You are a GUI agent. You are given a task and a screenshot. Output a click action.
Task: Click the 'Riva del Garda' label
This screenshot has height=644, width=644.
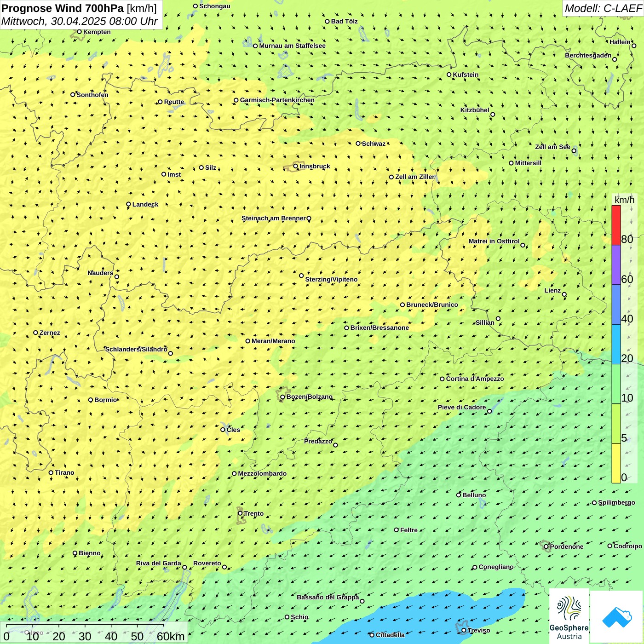point(159,563)
